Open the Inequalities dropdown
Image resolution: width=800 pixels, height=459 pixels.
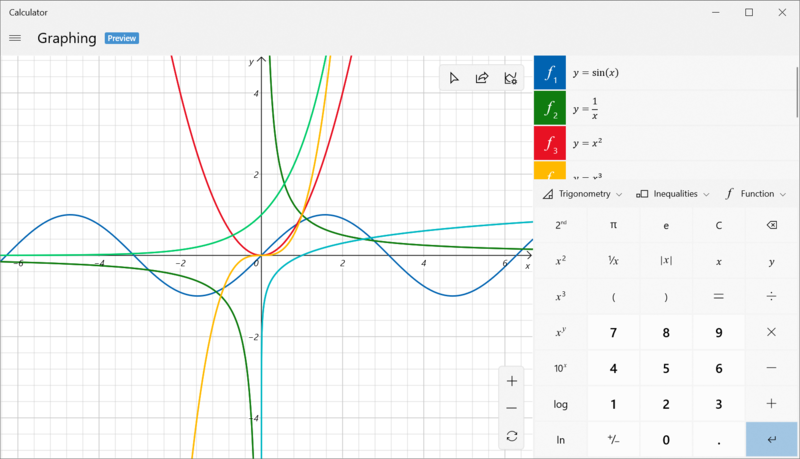673,194
